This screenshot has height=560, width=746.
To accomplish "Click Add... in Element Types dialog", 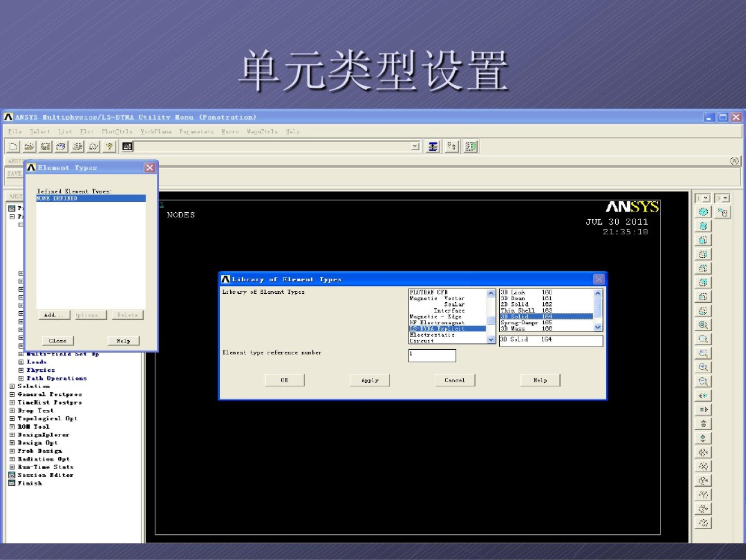I will (x=54, y=315).
